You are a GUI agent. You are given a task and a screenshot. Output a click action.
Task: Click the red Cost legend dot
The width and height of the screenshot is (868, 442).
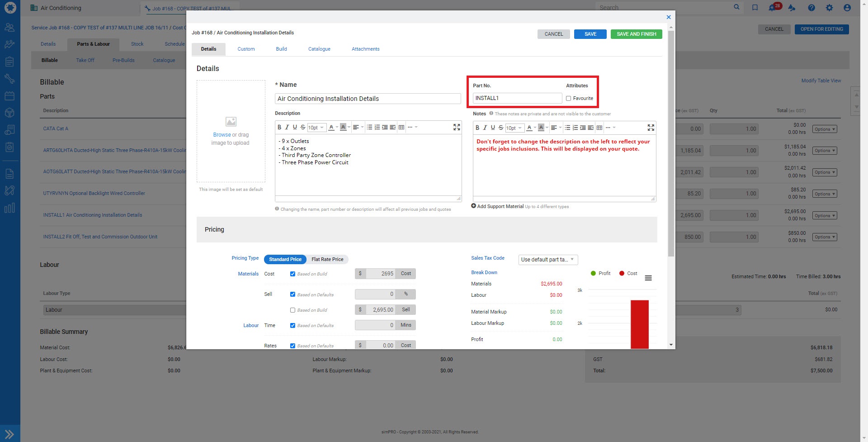tap(622, 273)
